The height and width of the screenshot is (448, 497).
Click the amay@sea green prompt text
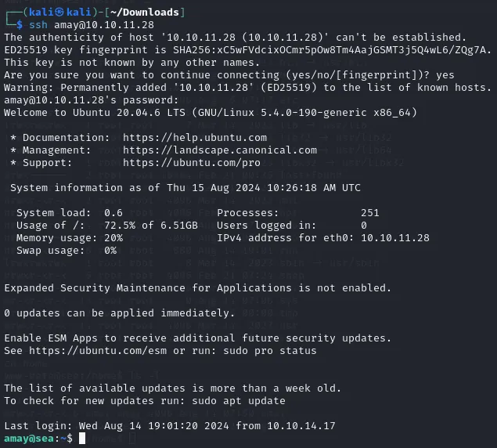coord(29,439)
